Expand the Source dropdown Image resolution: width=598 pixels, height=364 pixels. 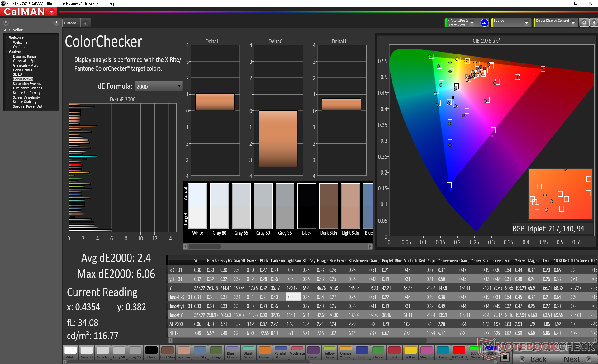pyautogui.click(x=526, y=23)
